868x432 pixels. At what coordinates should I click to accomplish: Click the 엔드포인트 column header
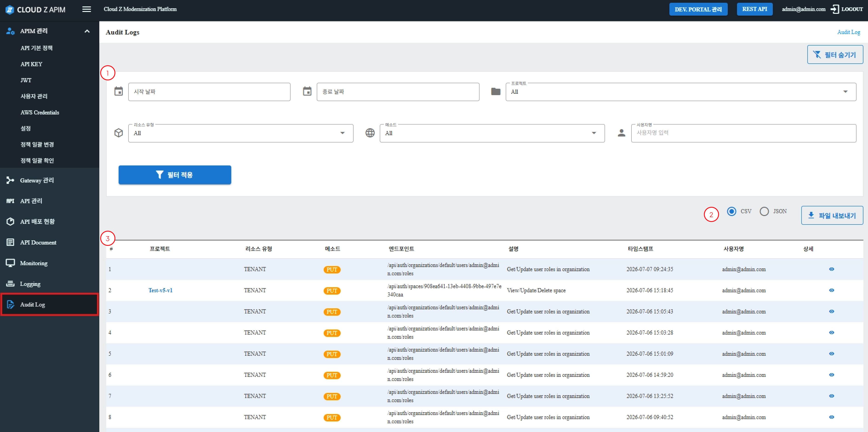[401, 249]
